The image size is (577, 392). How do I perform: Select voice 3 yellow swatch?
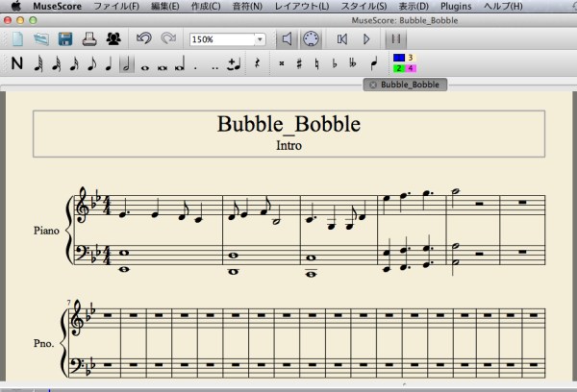tap(411, 58)
